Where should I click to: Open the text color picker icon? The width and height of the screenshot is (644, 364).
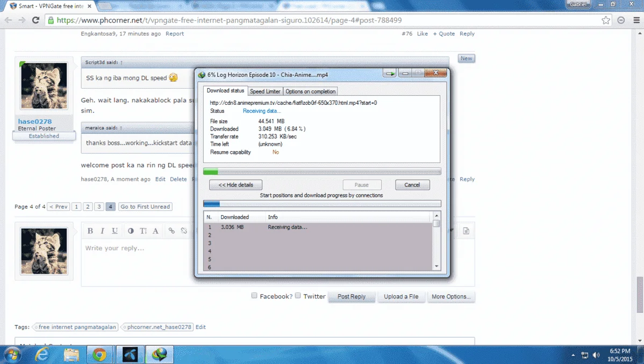click(131, 231)
